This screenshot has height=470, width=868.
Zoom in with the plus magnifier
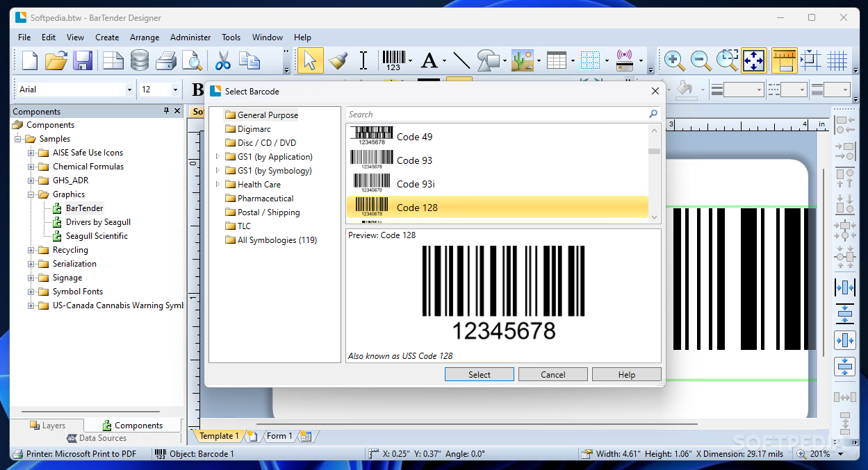point(673,61)
